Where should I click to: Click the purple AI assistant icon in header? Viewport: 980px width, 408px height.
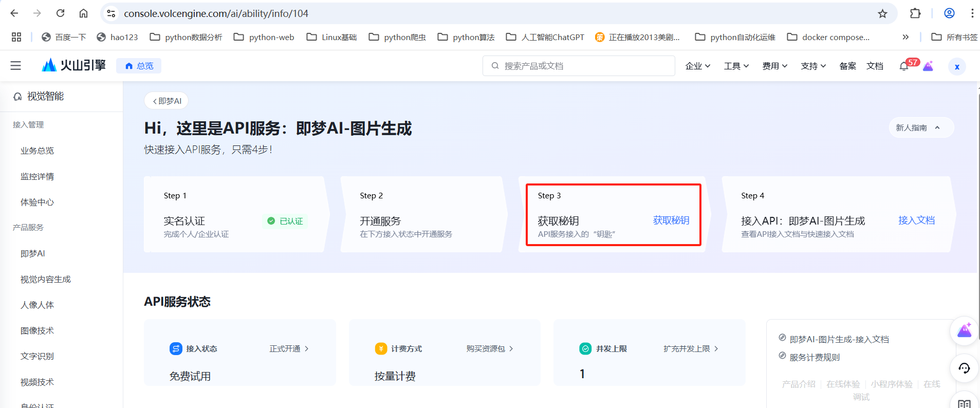pyautogui.click(x=928, y=66)
